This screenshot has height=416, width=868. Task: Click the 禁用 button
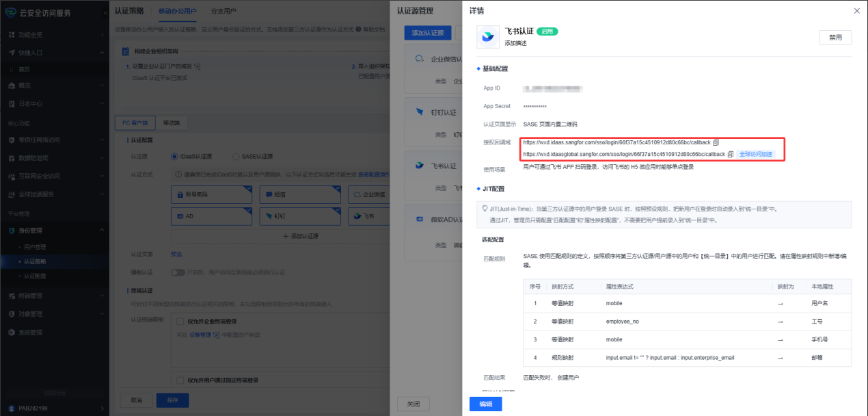835,37
